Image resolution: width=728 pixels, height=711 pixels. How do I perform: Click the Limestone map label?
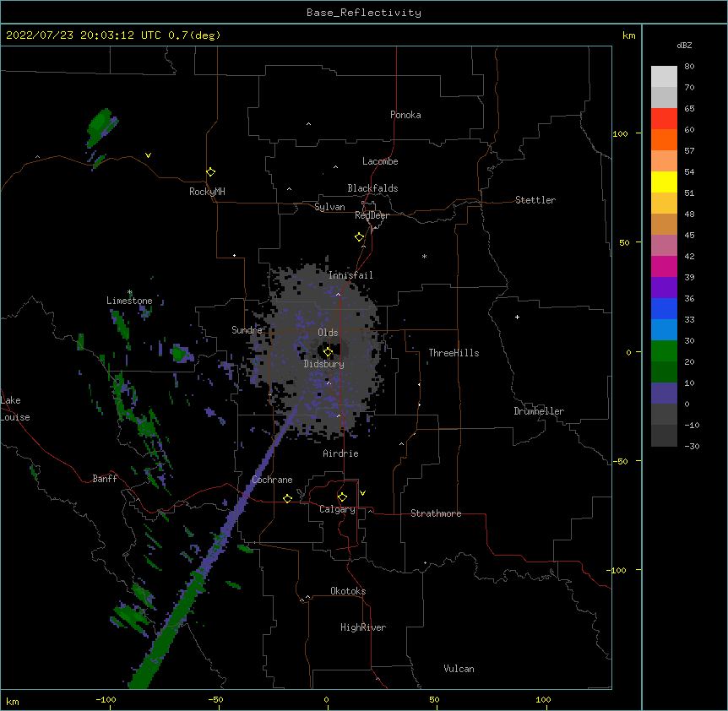(x=129, y=301)
